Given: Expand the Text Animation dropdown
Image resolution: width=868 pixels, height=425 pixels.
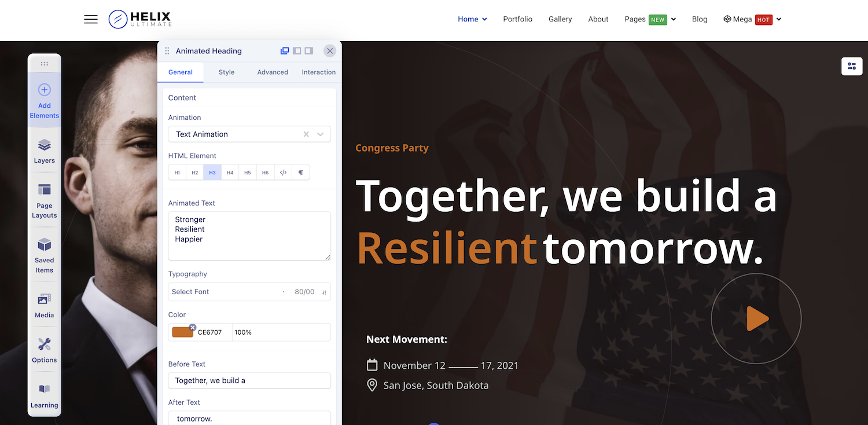Looking at the screenshot, I should pyautogui.click(x=320, y=134).
